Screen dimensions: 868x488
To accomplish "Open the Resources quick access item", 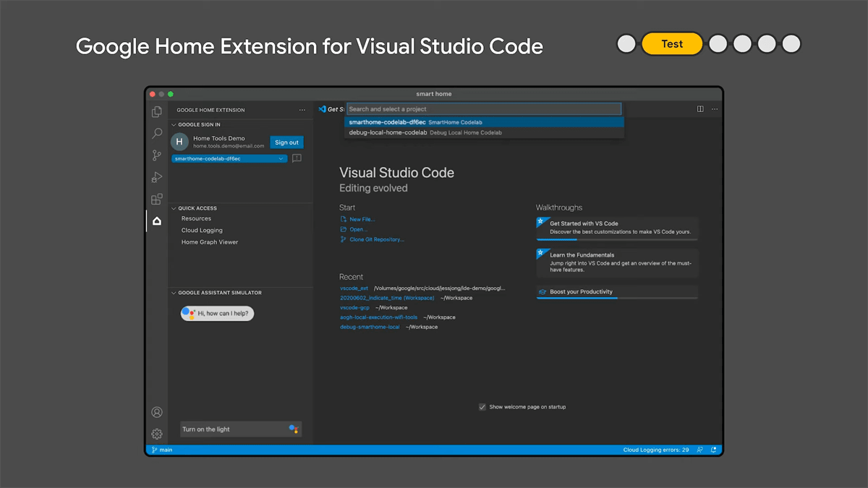I will tap(196, 218).
